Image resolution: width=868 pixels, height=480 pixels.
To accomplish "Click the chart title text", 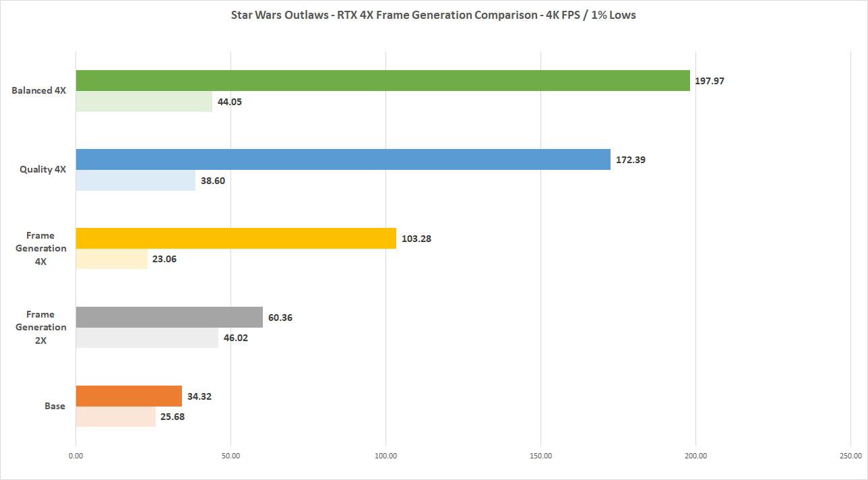I will tap(433, 15).
